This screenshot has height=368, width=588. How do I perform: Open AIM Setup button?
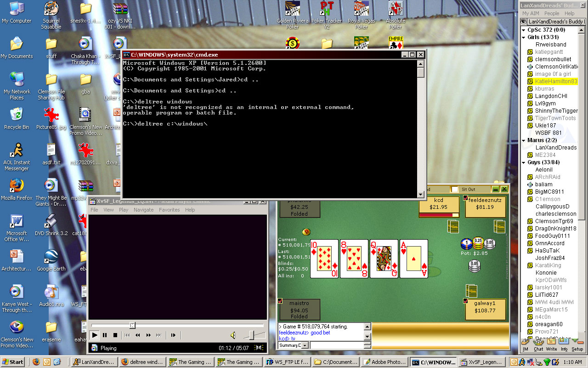coord(577,345)
